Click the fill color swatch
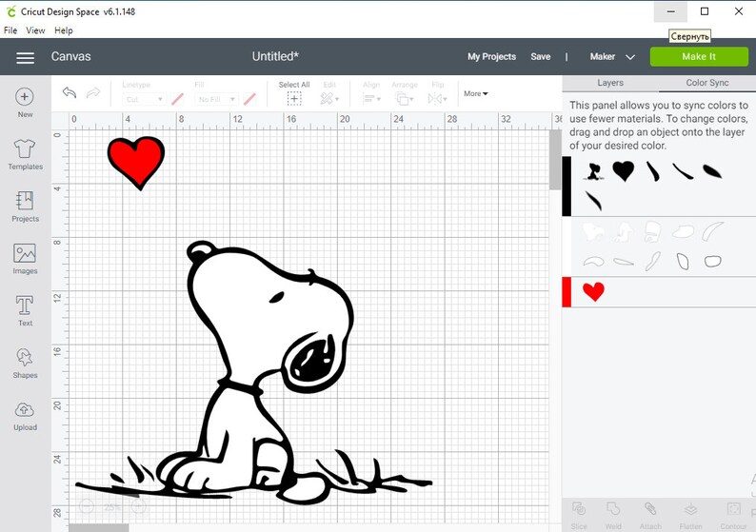Image resolution: width=756 pixels, height=532 pixels. (x=249, y=99)
